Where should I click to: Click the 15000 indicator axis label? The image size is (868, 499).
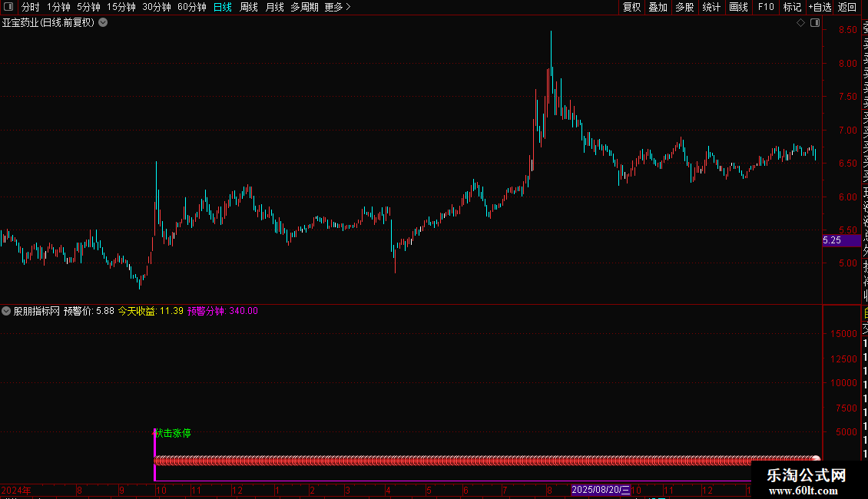tap(843, 334)
